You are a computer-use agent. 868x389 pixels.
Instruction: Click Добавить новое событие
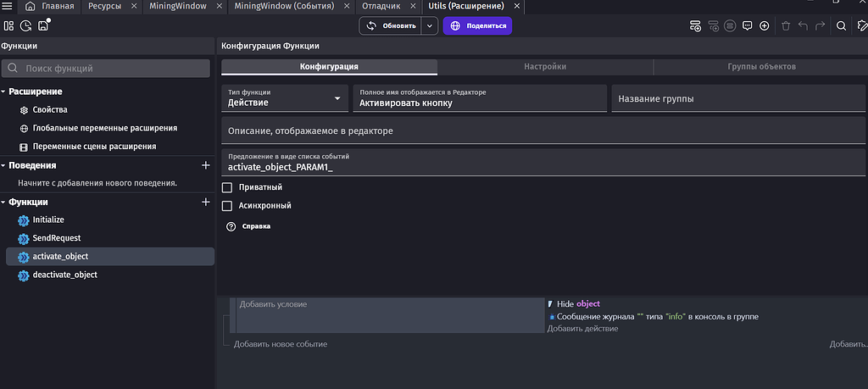280,344
